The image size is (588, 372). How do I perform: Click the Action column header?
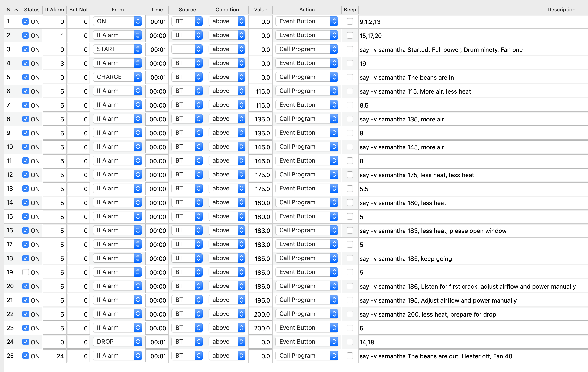click(x=307, y=10)
